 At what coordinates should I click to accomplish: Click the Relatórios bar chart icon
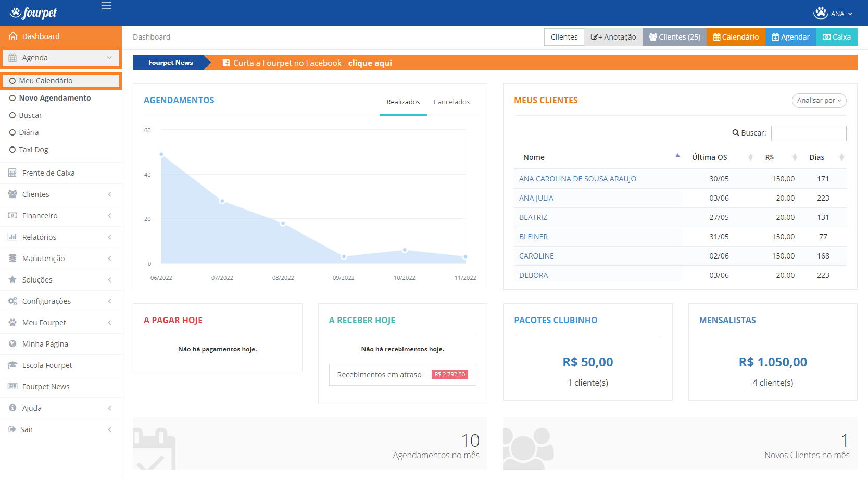pos(12,237)
